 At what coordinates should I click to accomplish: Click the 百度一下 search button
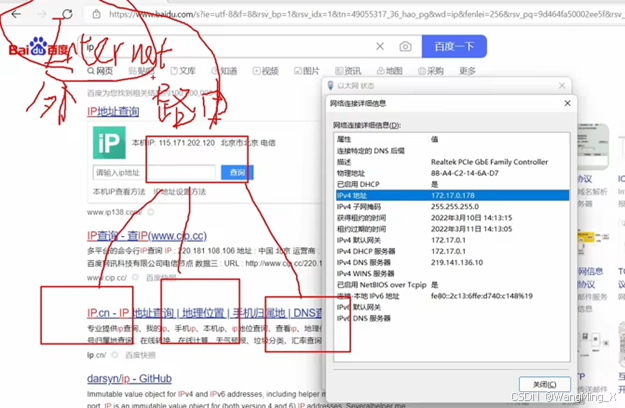coord(454,46)
